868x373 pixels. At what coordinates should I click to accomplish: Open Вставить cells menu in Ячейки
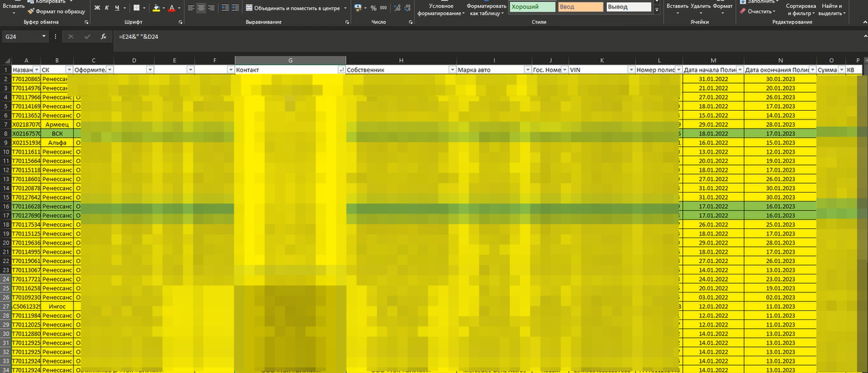[x=678, y=9]
